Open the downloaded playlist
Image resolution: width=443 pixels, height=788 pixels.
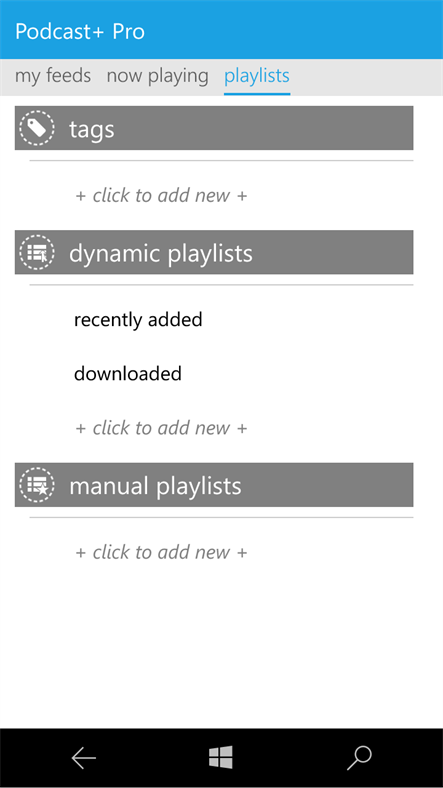point(128,374)
